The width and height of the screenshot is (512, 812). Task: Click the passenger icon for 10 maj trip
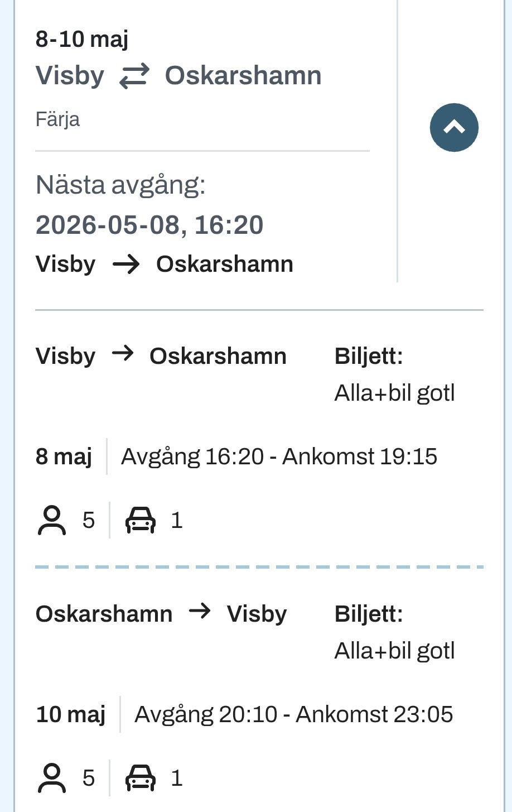(52, 778)
